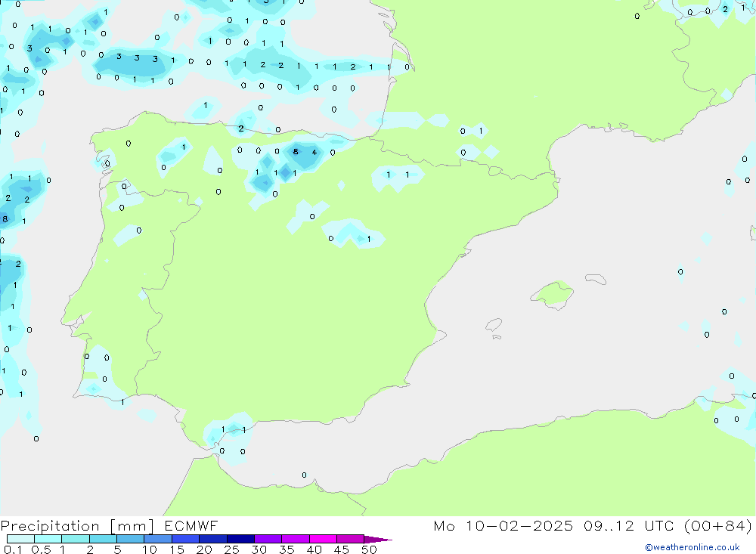Click the time range '09..12 UTC'

tap(628, 526)
